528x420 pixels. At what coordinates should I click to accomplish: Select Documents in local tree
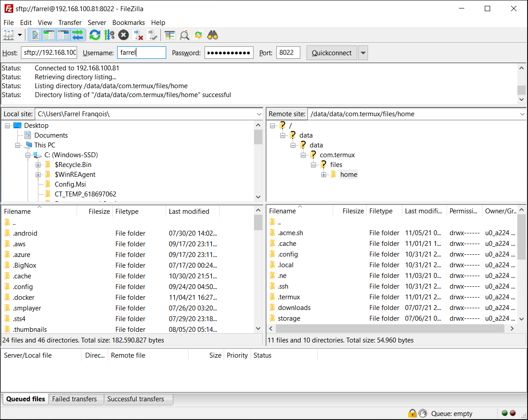[x=51, y=135]
